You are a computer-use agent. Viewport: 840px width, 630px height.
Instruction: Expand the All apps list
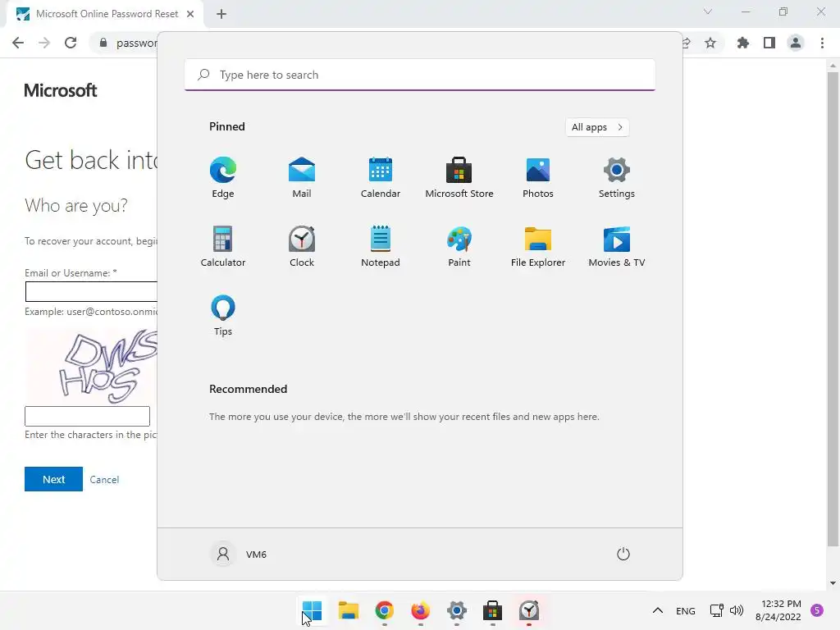[597, 127]
